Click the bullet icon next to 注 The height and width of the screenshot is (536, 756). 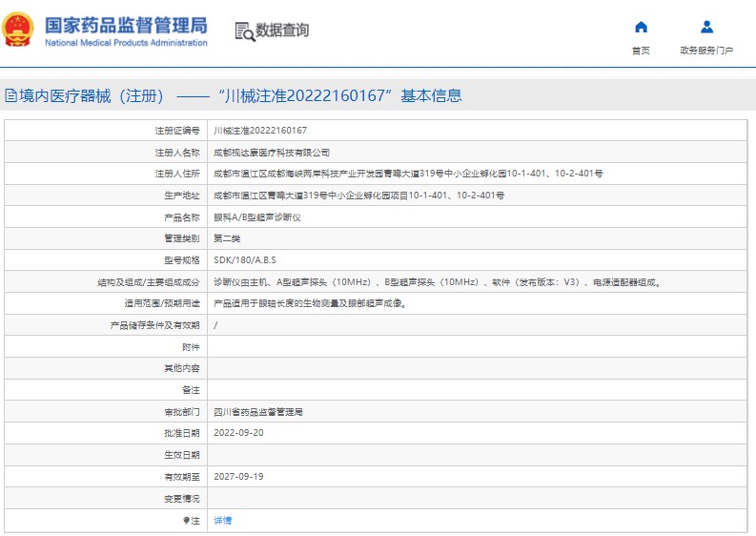click(186, 520)
